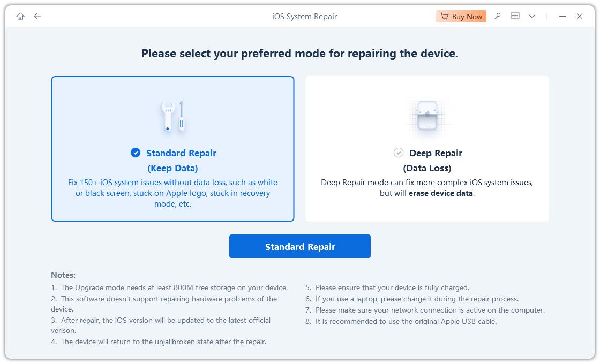
Task: Click the back arrow in title bar
Action: (x=37, y=17)
